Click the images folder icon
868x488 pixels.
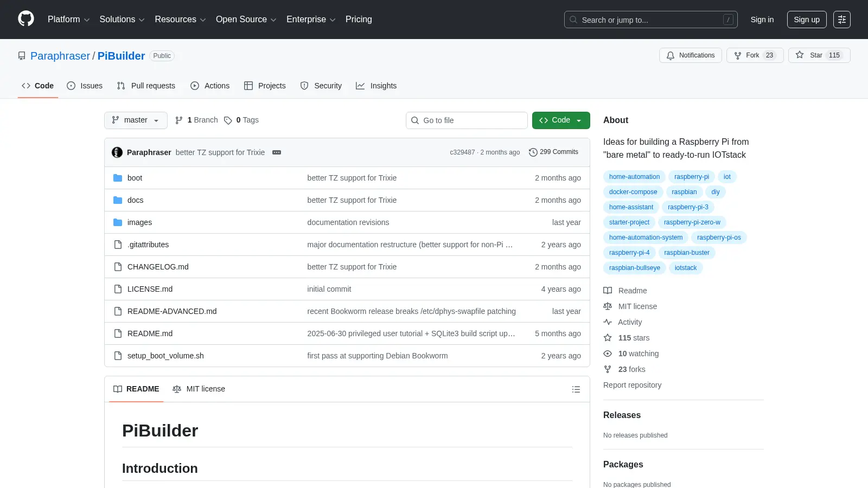coord(118,222)
